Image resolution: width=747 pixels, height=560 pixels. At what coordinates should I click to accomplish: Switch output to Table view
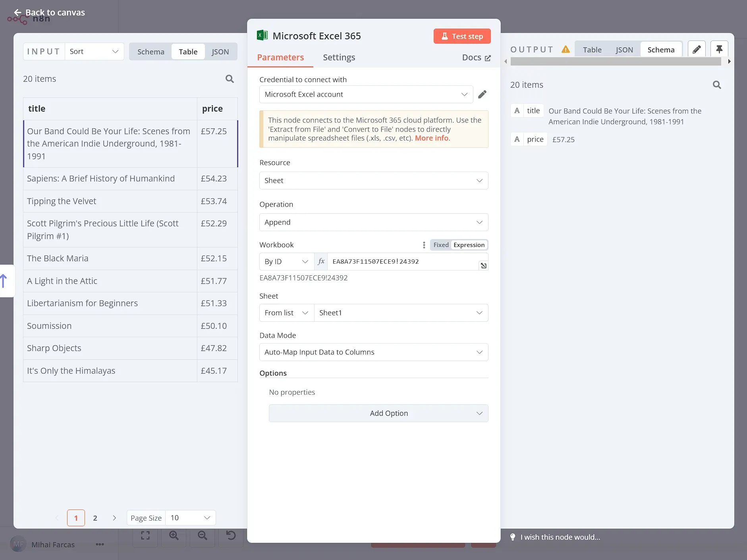click(592, 50)
